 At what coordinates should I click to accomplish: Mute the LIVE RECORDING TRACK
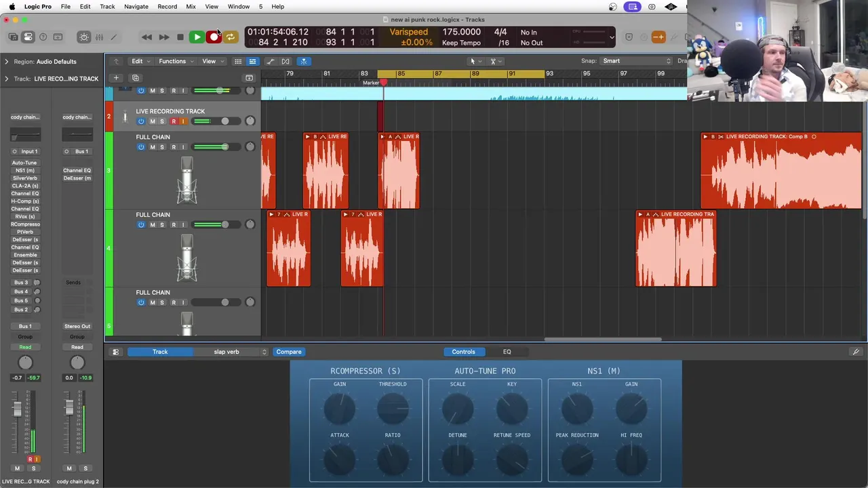pyautogui.click(x=153, y=121)
